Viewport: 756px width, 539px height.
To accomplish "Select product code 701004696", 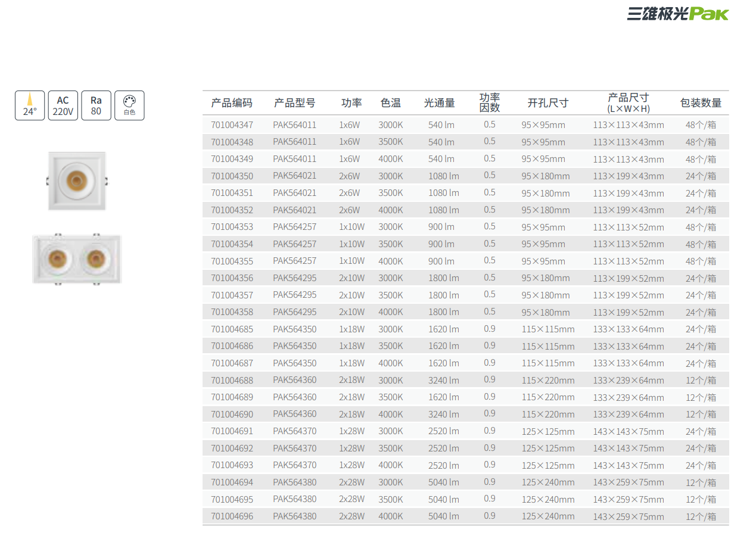I will (x=232, y=516).
